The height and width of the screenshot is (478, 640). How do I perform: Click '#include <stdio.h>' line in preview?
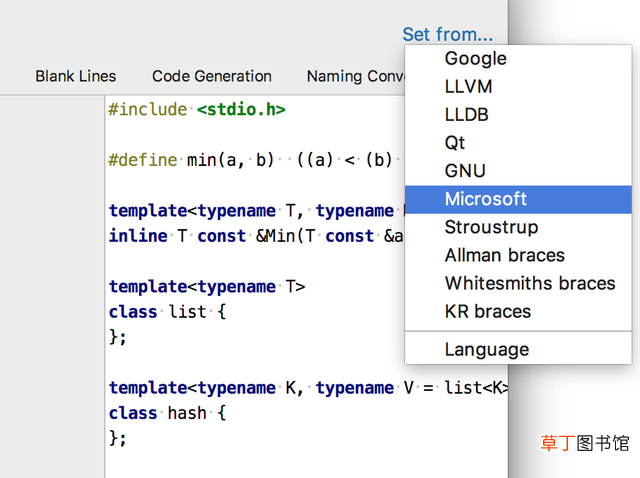tap(197, 110)
